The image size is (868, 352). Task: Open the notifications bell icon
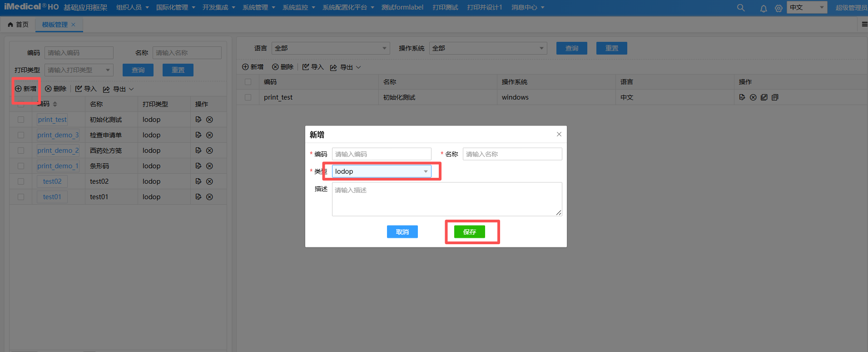tap(764, 8)
